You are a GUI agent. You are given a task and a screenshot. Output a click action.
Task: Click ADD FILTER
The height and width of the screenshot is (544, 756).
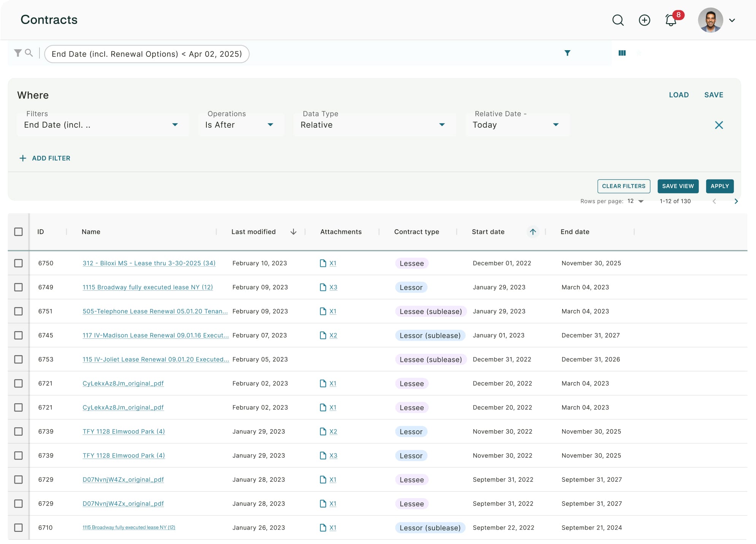coord(45,158)
